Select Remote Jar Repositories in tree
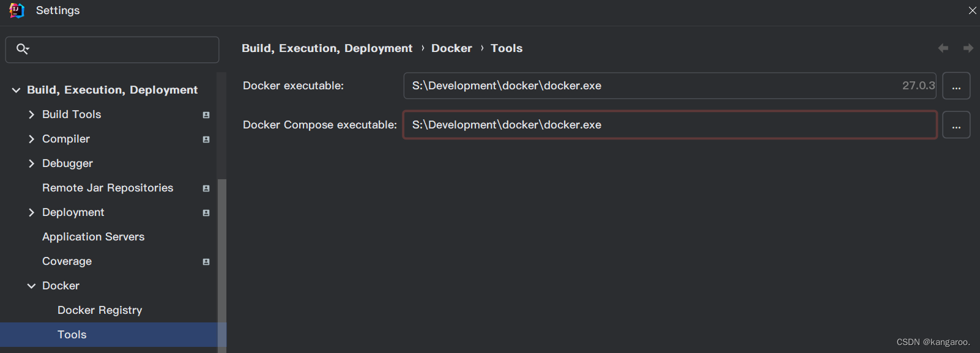The width and height of the screenshot is (980, 353). click(108, 188)
